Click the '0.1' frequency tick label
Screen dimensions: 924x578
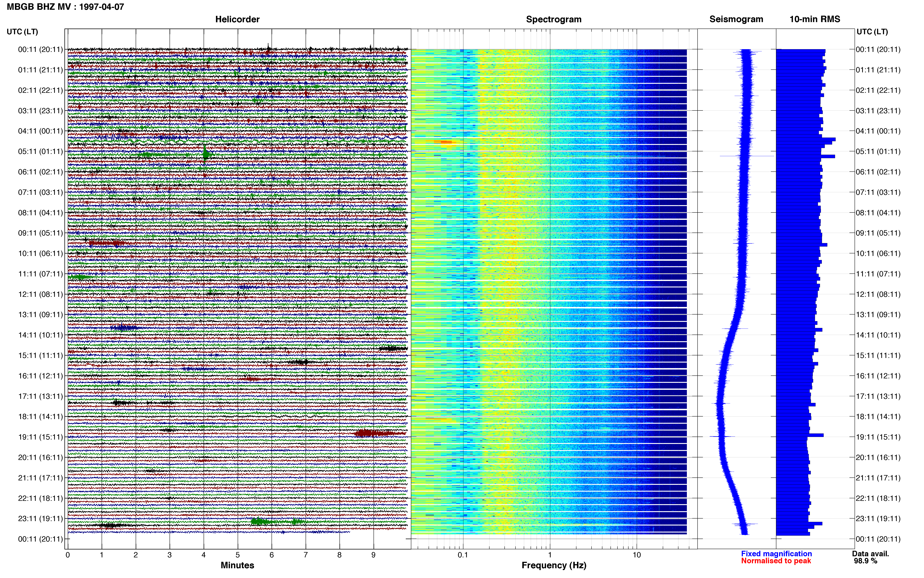463,555
